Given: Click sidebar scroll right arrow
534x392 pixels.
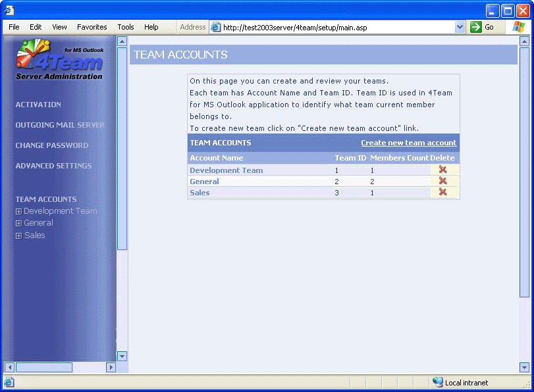Looking at the screenshot, I should point(111,367).
